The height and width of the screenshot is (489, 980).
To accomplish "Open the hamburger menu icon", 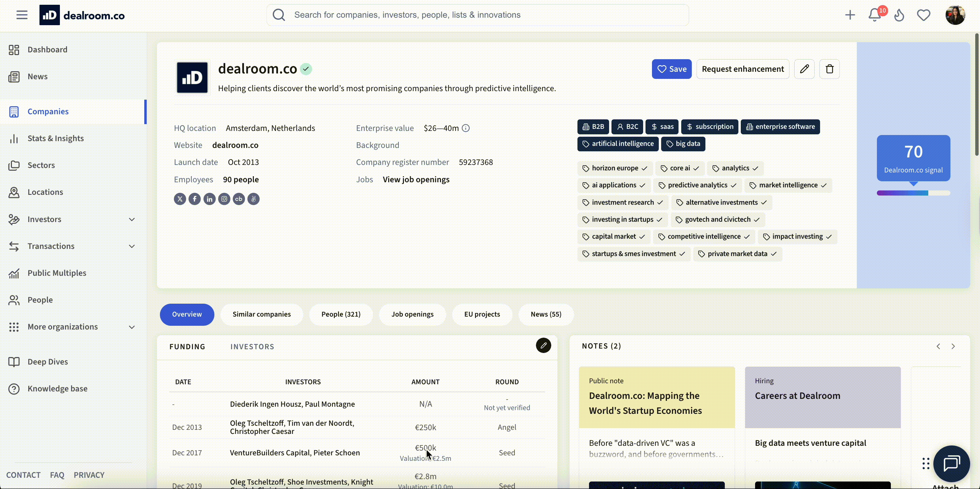I will pyautogui.click(x=22, y=15).
